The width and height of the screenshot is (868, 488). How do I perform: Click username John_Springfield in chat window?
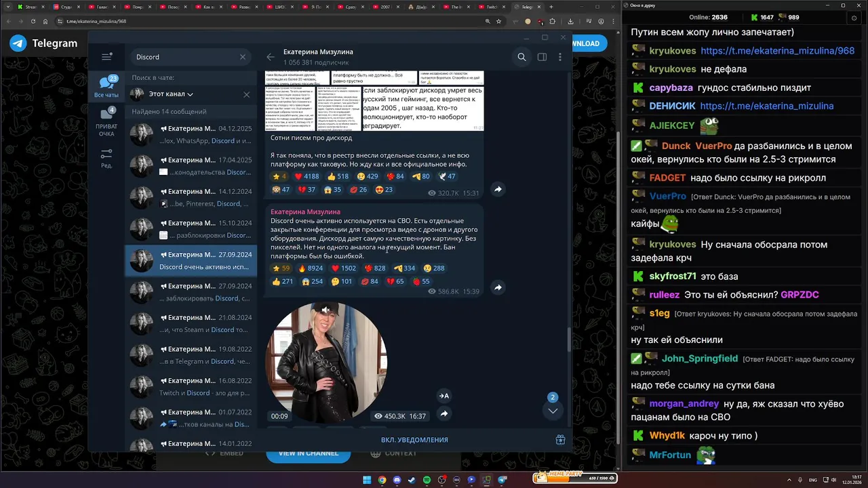700,359
